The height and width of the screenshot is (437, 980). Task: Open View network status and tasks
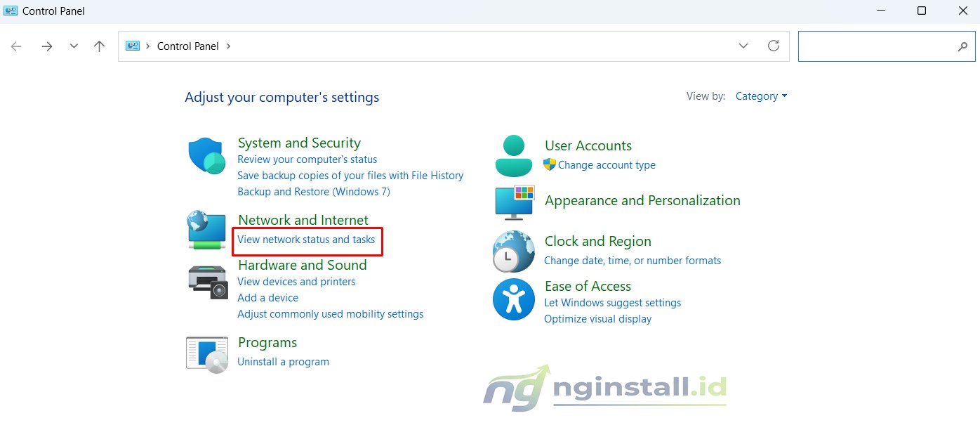[x=307, y=239]
